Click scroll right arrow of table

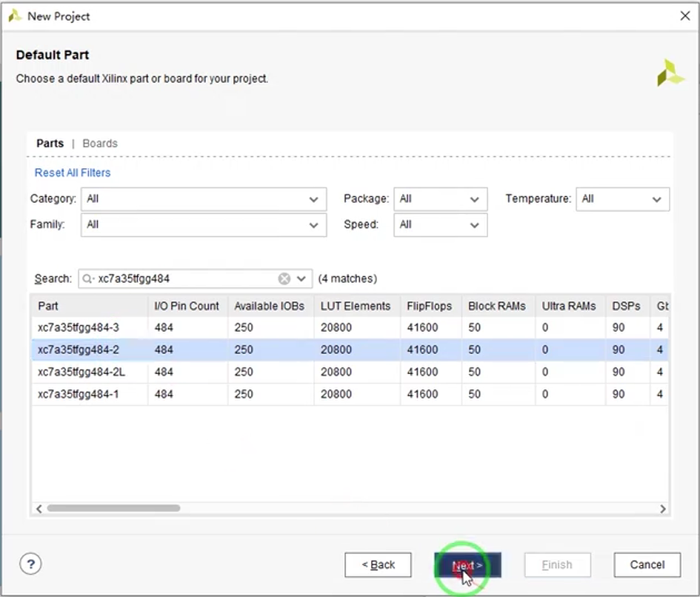coord(662,509)
